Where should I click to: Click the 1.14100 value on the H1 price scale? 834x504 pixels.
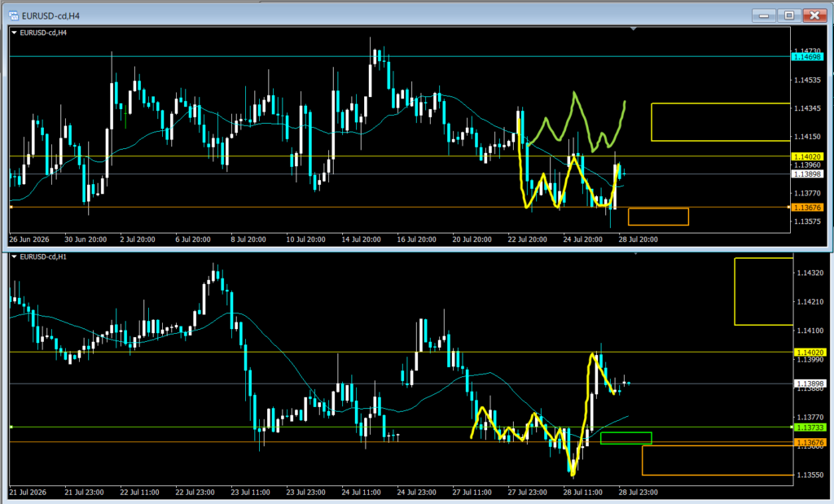coord(810,331)
